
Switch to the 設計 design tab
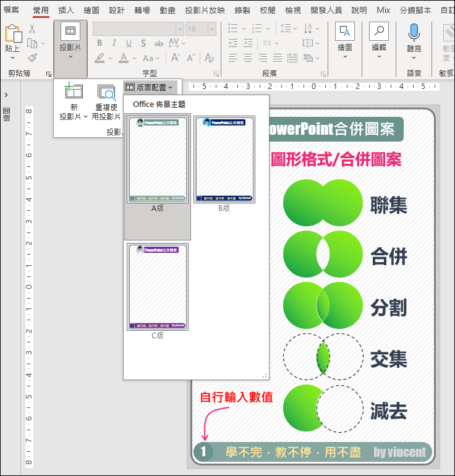pos(117,11)
